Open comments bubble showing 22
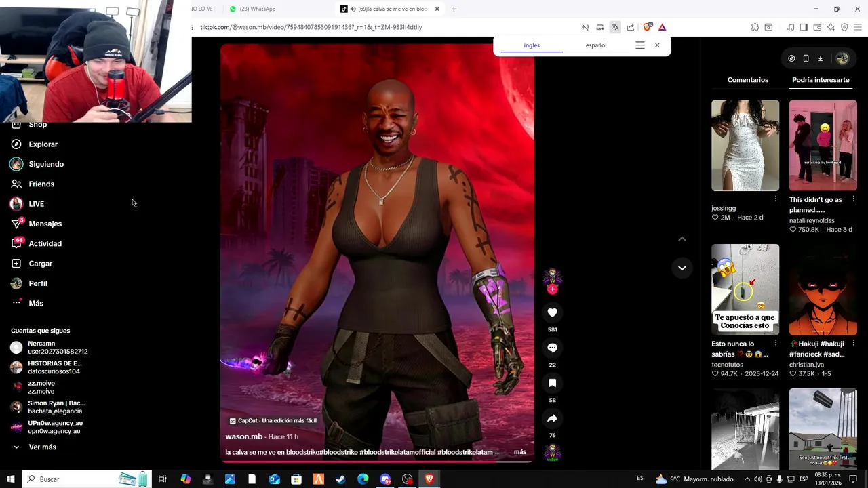This screenshot has height=488, width=868. (552, 348)
